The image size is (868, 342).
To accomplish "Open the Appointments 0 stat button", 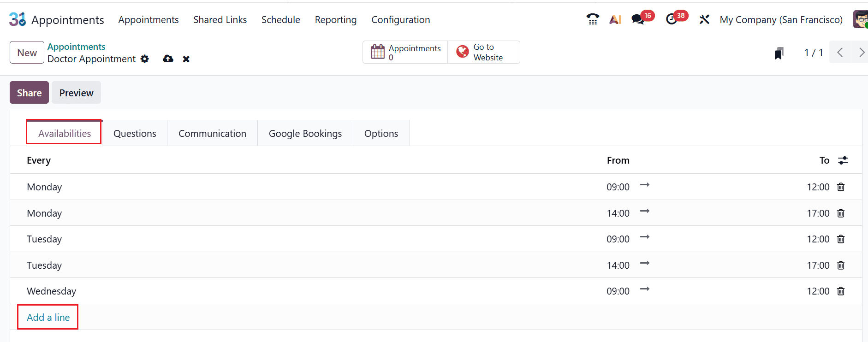I will tap(405, 52).
